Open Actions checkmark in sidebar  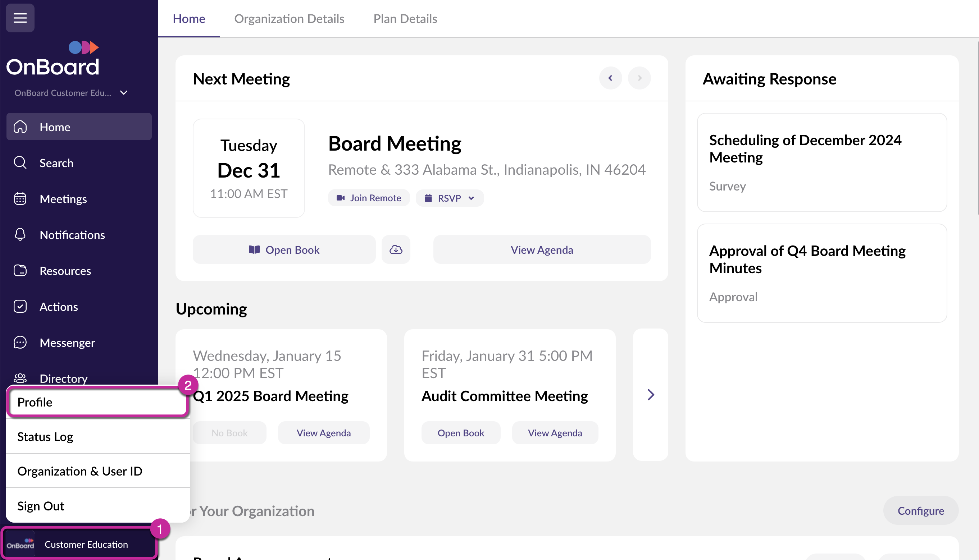(x=59, y=307)
